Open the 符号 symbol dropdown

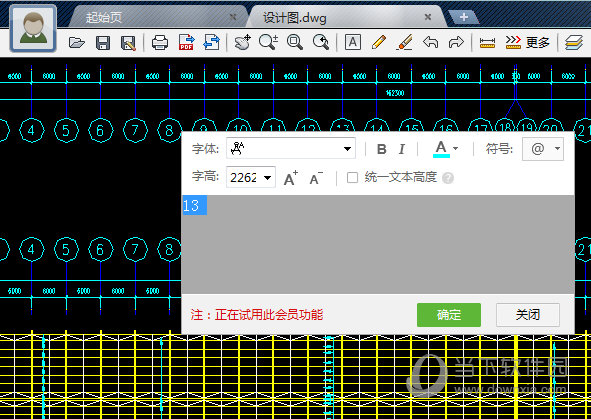coord(543,149)
